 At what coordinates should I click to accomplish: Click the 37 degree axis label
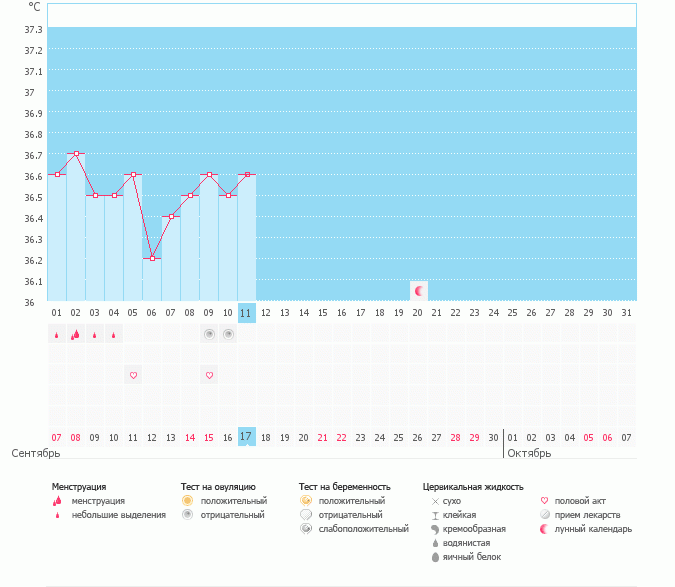point(29,92)
